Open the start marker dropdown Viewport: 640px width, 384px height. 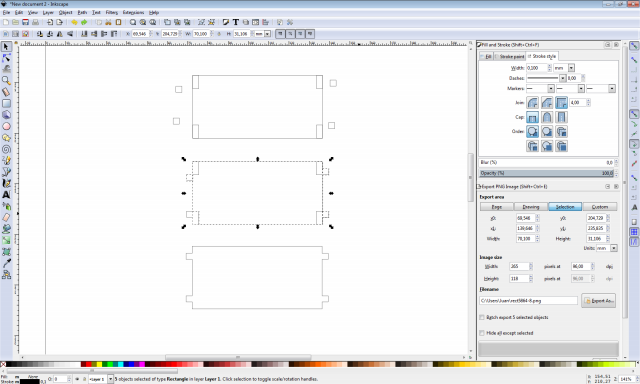pyautogui.click(x=551, y=89)
